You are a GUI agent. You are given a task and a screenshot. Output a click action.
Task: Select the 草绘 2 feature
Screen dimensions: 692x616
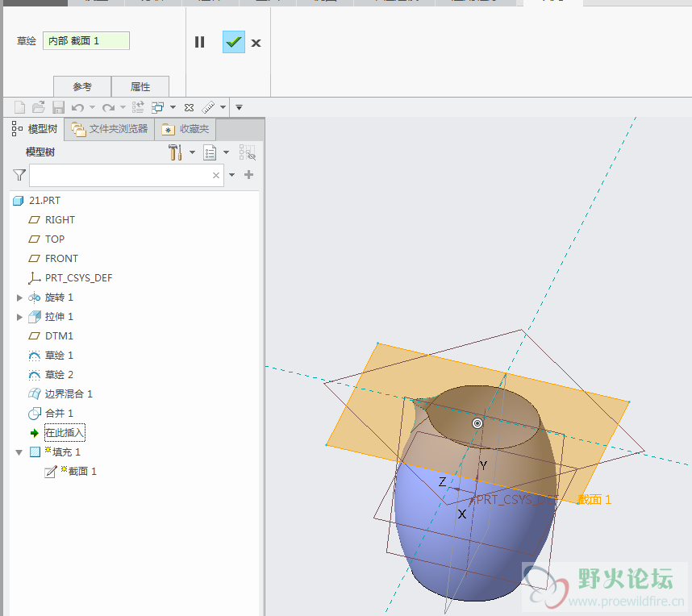[x=59, y=375]
